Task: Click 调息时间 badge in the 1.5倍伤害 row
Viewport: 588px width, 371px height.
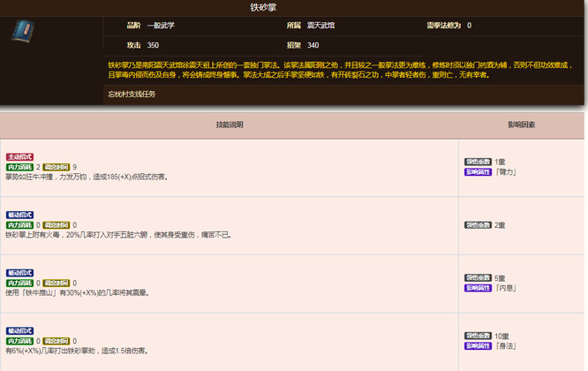Action: [x=57, y=341]
